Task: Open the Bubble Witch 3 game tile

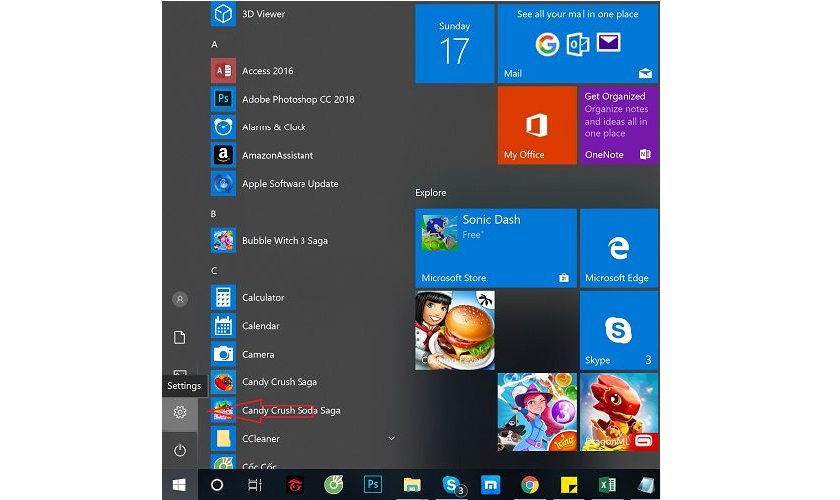Action: pyautogui.click(x=537, y=412)
